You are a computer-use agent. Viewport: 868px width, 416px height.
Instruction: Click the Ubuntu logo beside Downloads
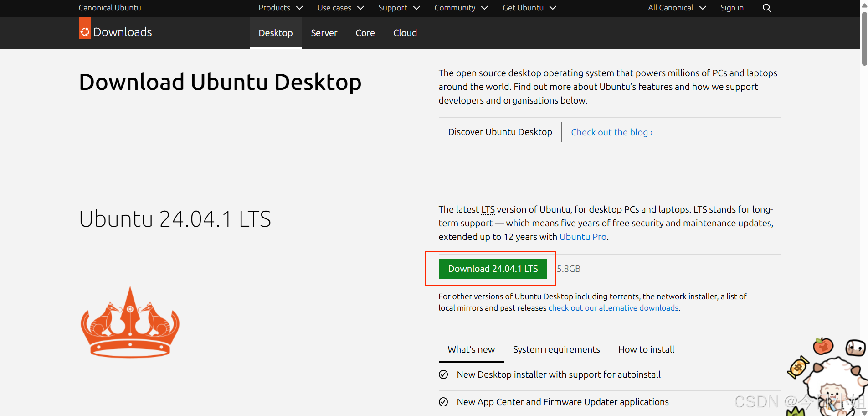[x=85, y=31]
